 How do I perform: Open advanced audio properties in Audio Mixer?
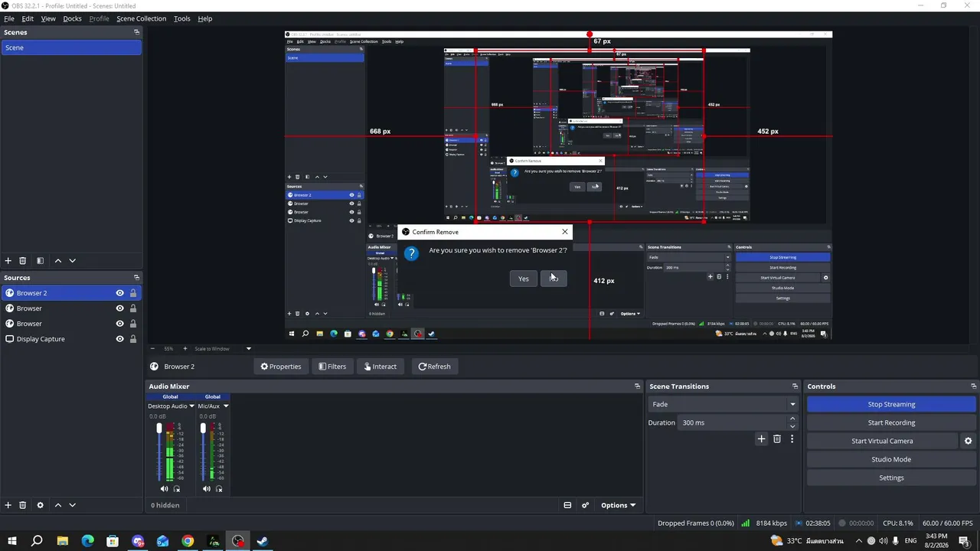(x=586, y=505)
